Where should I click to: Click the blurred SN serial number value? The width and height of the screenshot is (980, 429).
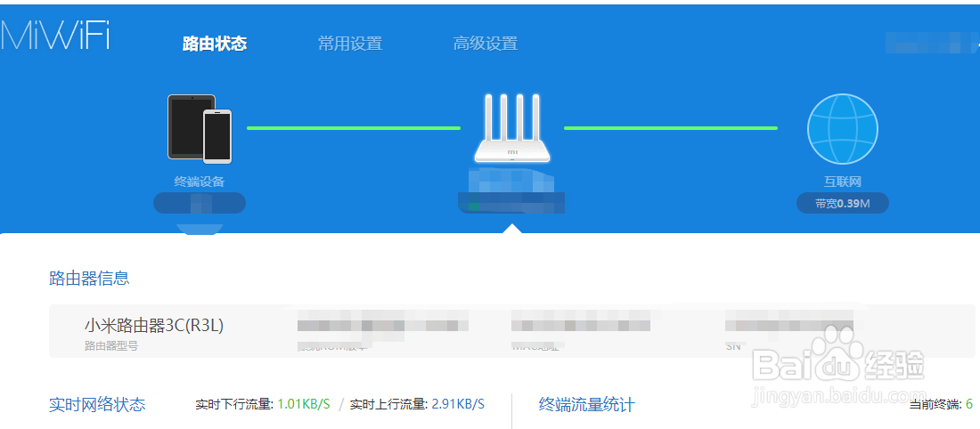(789, 326)
